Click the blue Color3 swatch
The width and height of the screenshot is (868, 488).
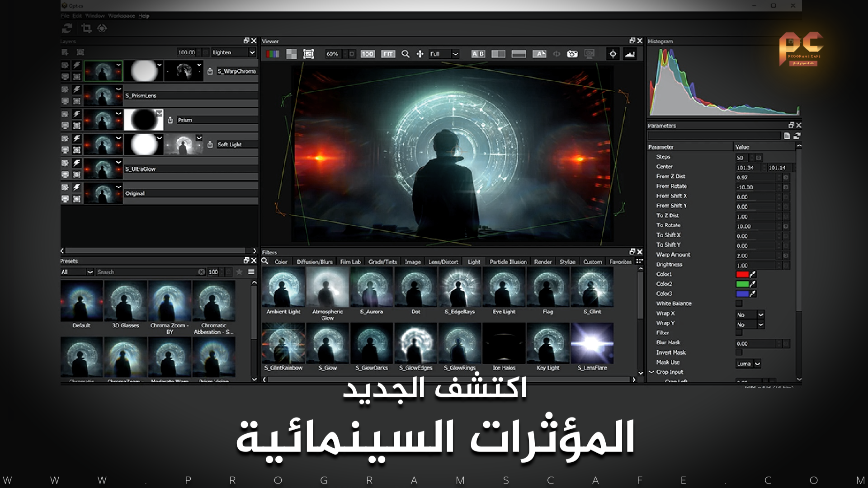[742, 294]
